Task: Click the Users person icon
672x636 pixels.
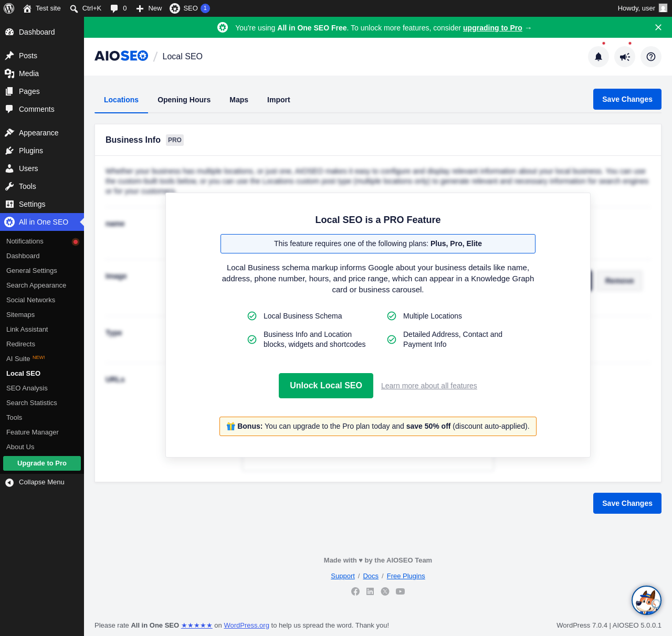Action: (9, 168)
